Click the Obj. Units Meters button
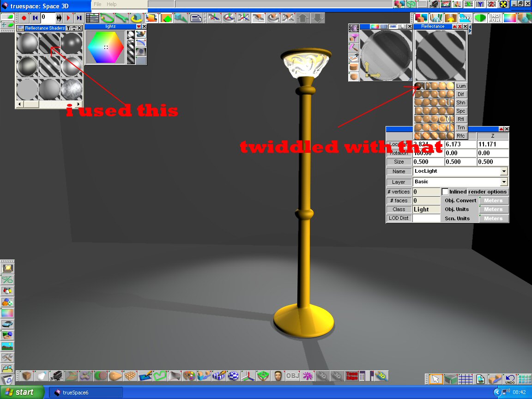This screenshot has height=399, width=532. coord(494,209)
